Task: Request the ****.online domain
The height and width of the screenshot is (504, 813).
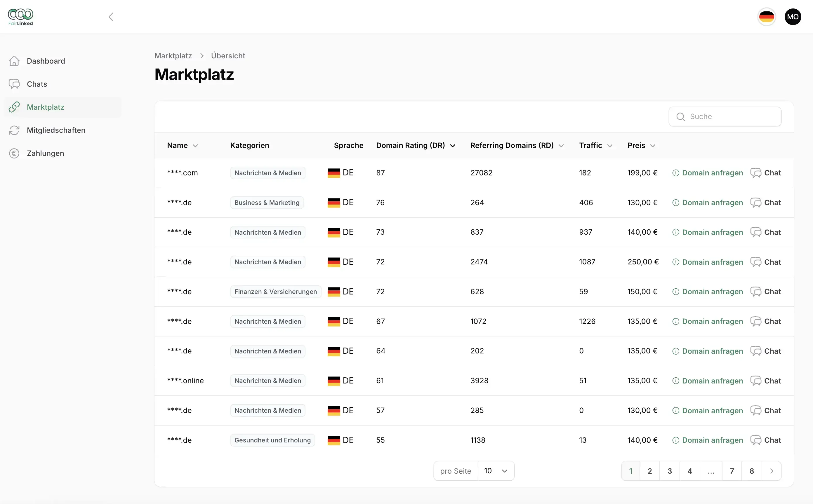Action: tap(707, 380)
